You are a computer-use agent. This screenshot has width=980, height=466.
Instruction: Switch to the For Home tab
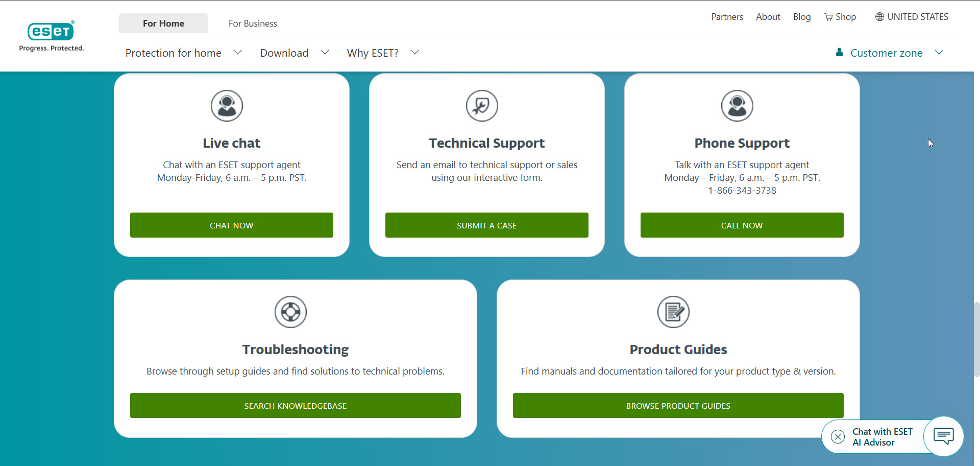click(163, 24)
